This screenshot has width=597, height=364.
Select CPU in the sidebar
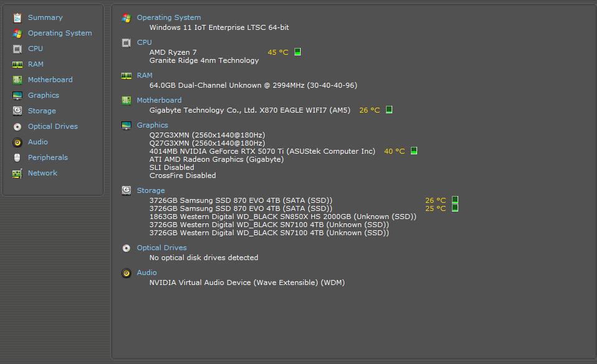[35, 49]
